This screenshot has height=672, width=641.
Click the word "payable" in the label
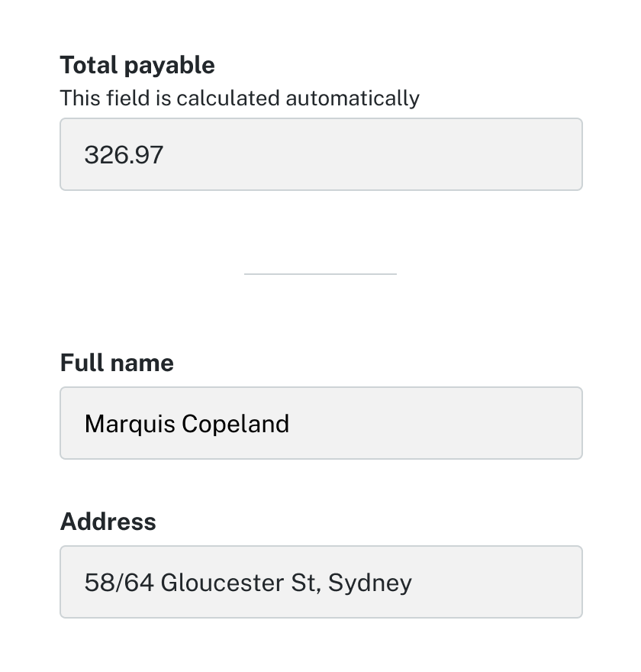click(x=169, y=66)
